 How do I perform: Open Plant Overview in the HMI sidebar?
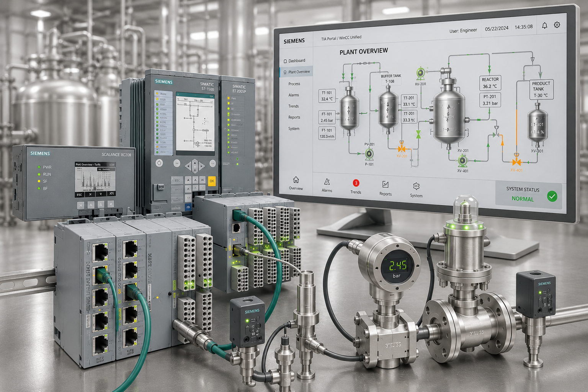296,72
